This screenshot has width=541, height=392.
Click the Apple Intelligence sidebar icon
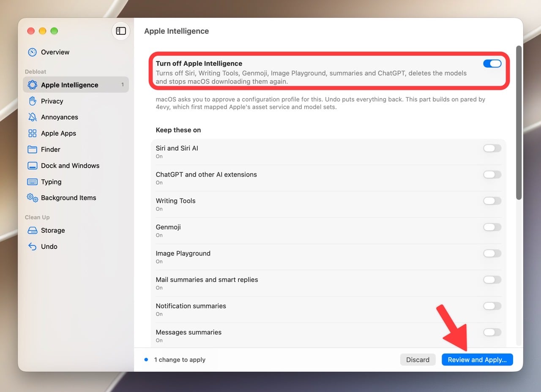pos(32,85)
